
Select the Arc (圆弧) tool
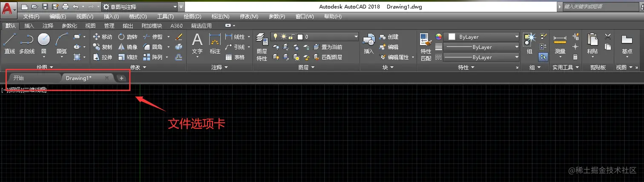coord(62,44)
